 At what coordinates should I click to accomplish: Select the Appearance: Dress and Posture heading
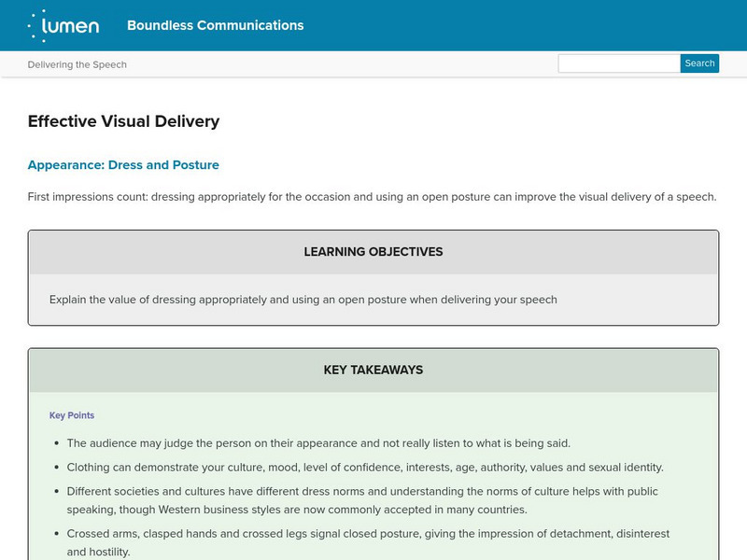(123, 165)
